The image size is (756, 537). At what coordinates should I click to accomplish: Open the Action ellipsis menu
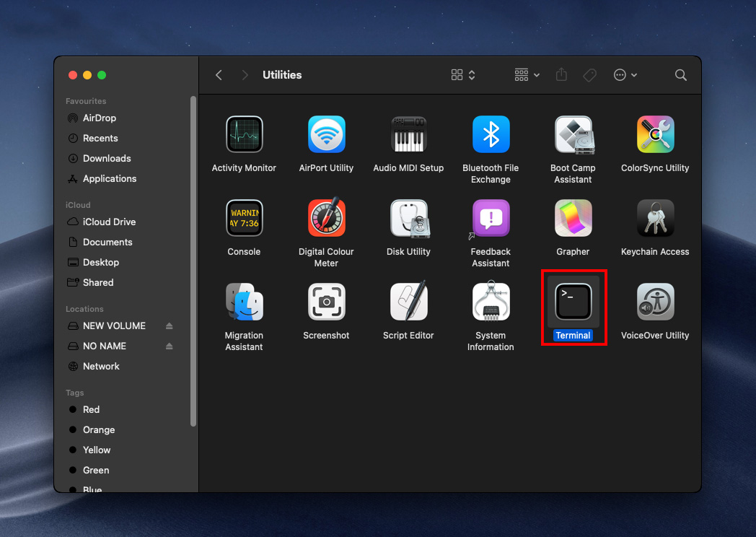click(625, 75)
